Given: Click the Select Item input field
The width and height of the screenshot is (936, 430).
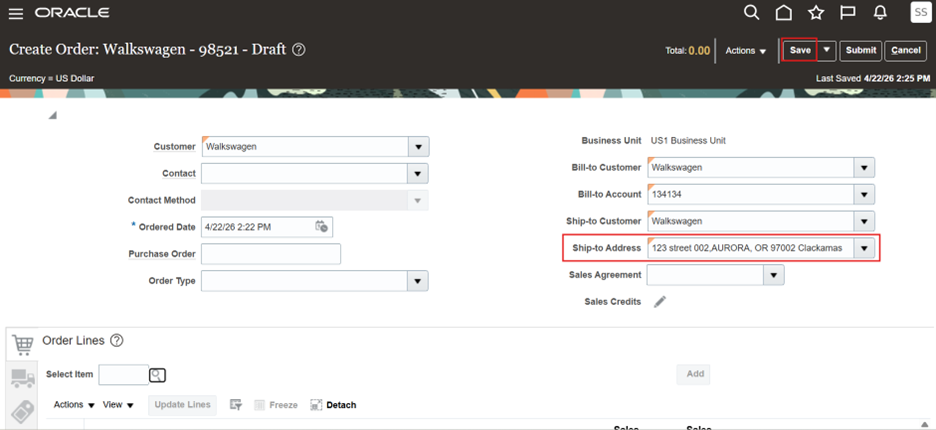Looking at the screenshot, I should click(x=124, y=374).
